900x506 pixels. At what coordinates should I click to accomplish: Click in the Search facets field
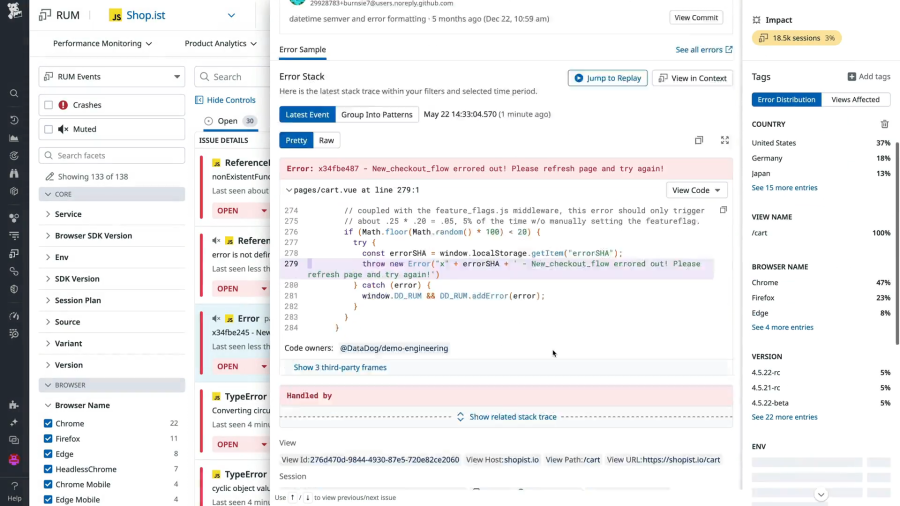point(112,155)
